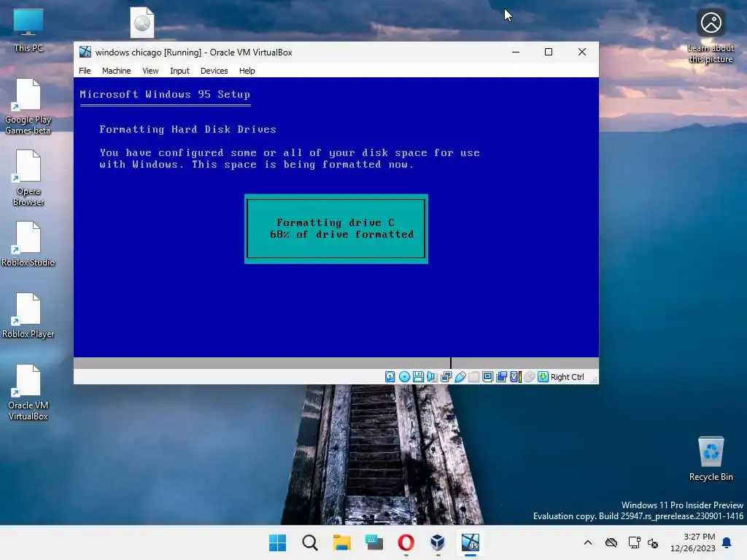
Task: Click the muted volume tray icon
Action: pyautogui.click(x=653, y=542)
